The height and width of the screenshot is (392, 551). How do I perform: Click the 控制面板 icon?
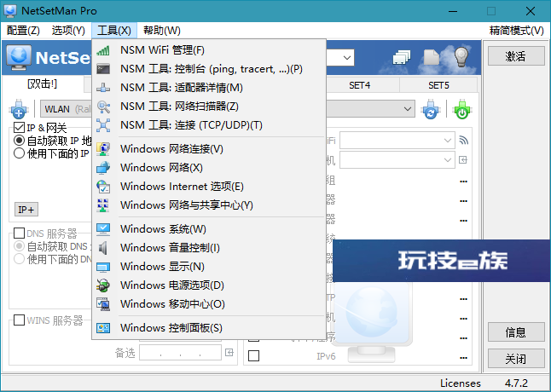point(103,328)
